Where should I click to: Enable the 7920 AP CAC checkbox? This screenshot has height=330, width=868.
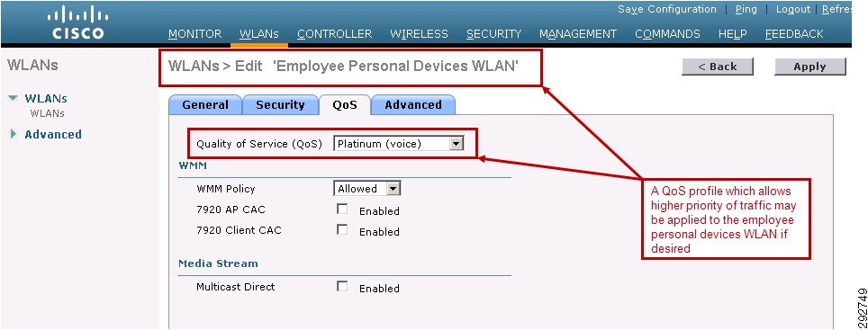343,210
